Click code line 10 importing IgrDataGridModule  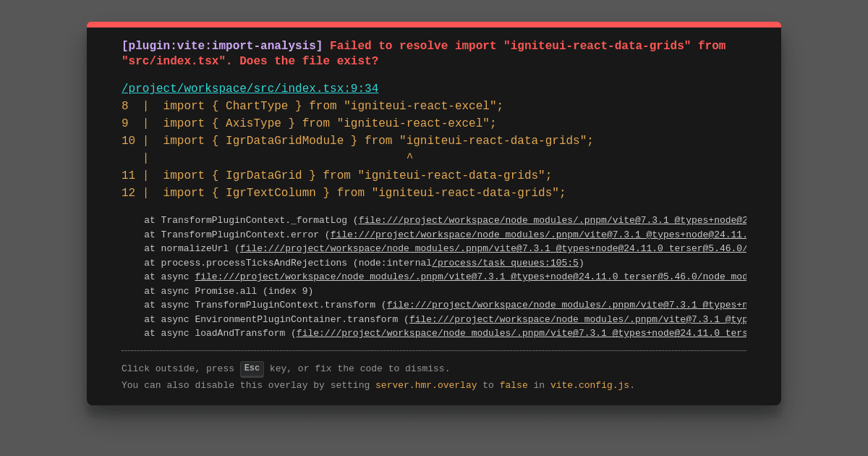357,141
